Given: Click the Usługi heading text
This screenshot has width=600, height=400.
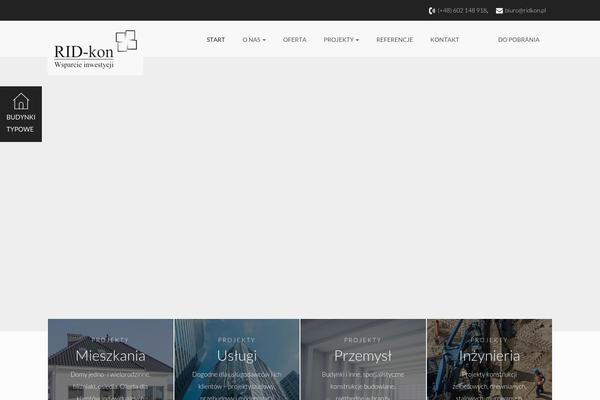Looking at the screenshot, I should (x=237, y=356).
